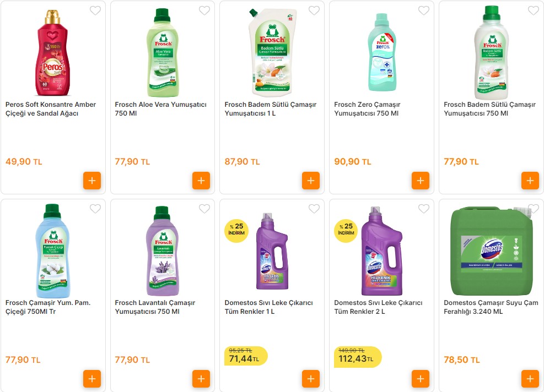Screen dimensions: 544x392
Task: Toggle favorite heart on Frosch Lavantalı
Action: 204,209
